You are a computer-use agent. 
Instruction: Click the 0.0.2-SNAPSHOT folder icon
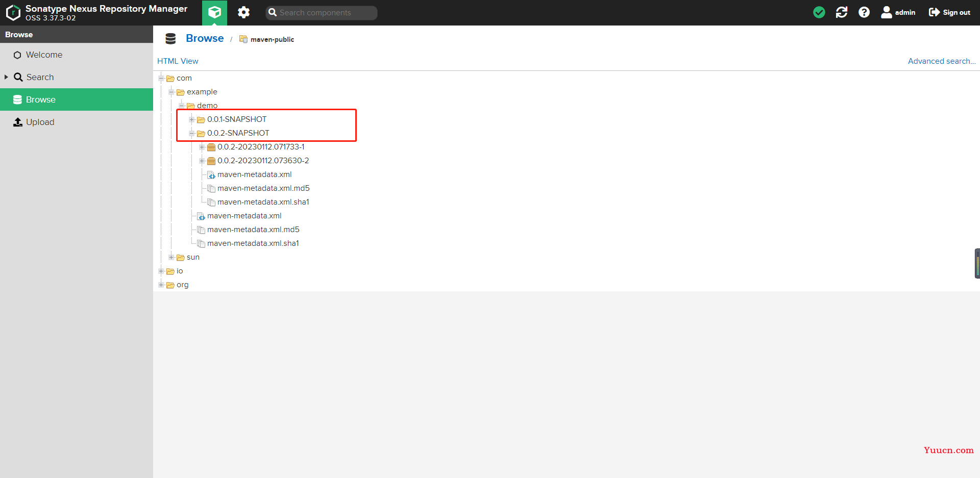tap(201, 134)
